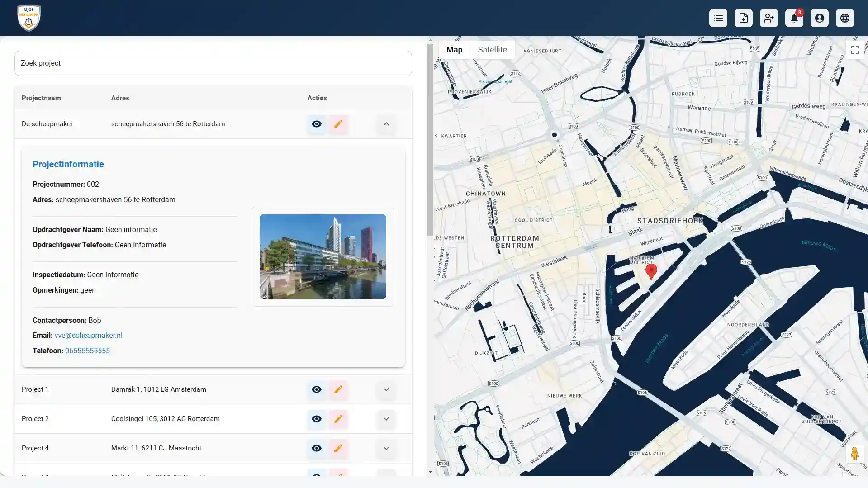Collapse the De scheapmaker row

click(386, 124)
